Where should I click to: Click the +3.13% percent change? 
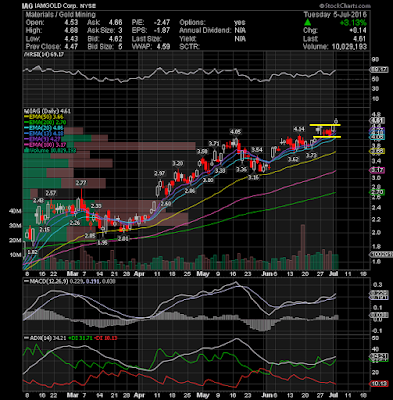tap(353, 23)
